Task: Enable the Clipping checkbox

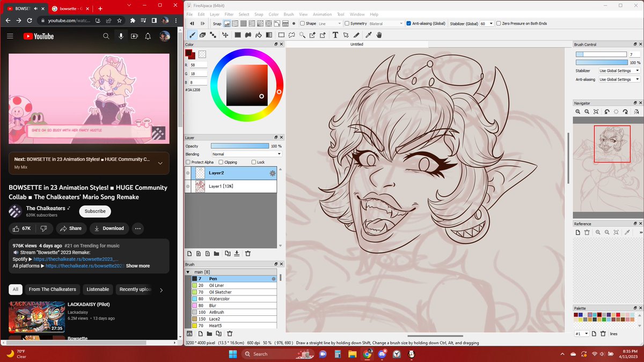Action: (x=221, y=162)
